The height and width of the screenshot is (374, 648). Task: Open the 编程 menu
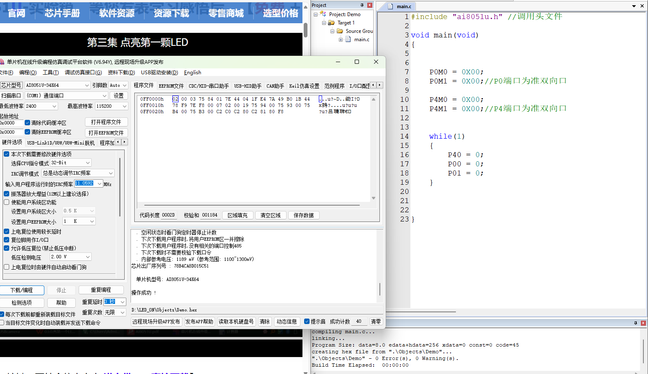28,72
